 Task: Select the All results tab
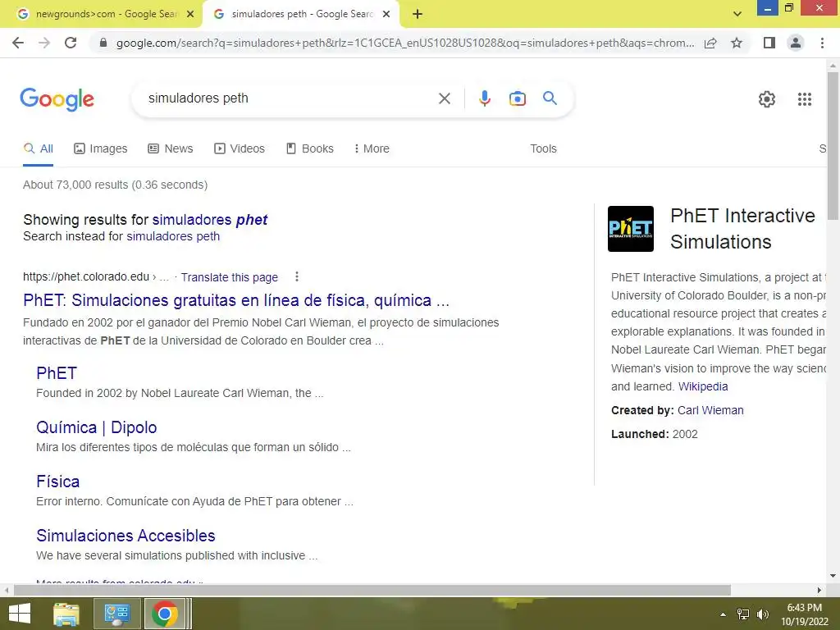pos(38,148)
